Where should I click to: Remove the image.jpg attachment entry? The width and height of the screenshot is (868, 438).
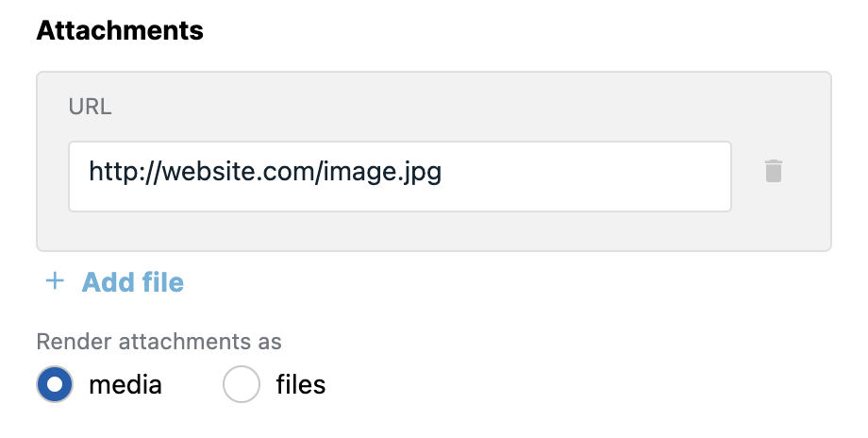[774, 171]
